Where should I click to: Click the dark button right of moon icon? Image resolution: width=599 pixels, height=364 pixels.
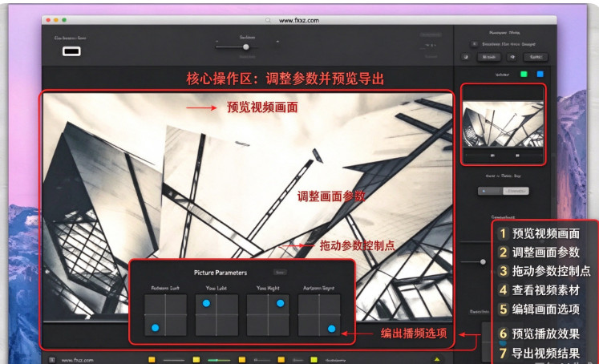tap(489, 57)
